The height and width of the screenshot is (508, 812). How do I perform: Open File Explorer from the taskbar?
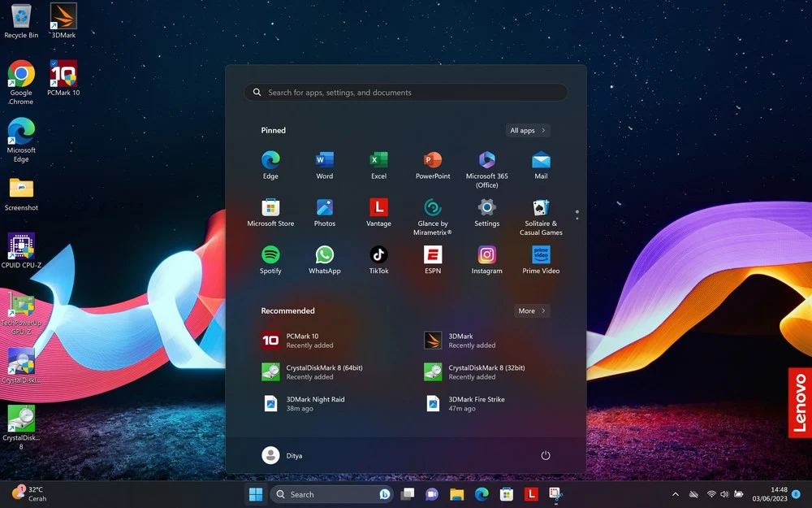(x=456, y=494)
